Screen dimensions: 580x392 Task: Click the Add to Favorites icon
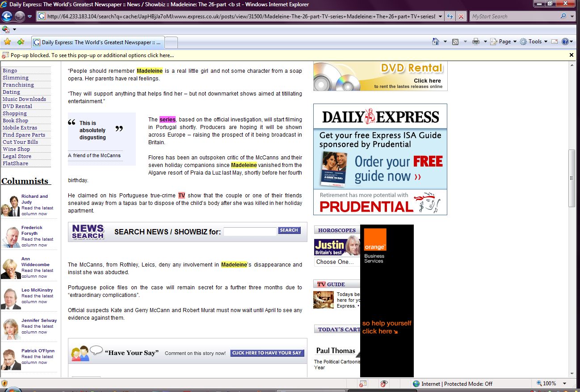tap(21, 42)
